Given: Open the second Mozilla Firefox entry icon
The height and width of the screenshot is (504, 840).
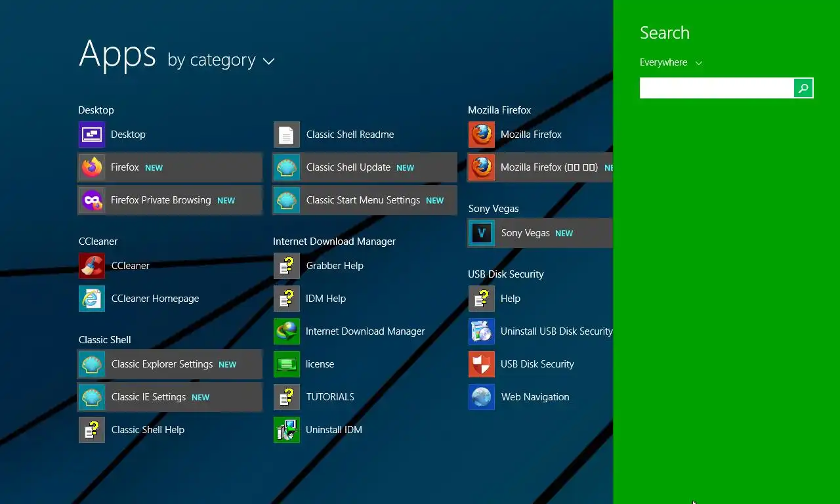Looking at the screenshot, I should point(482,167).
